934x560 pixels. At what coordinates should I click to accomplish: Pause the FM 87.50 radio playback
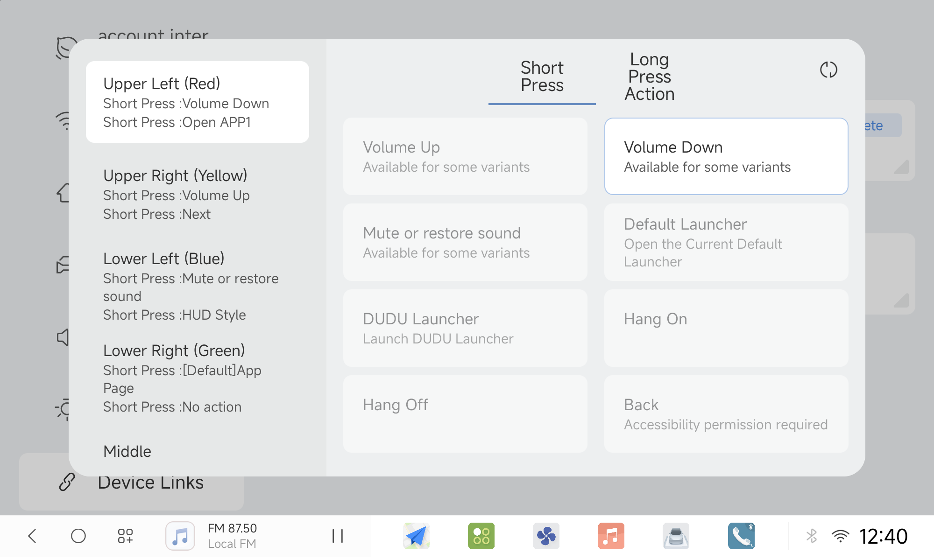tap(337, 536)
